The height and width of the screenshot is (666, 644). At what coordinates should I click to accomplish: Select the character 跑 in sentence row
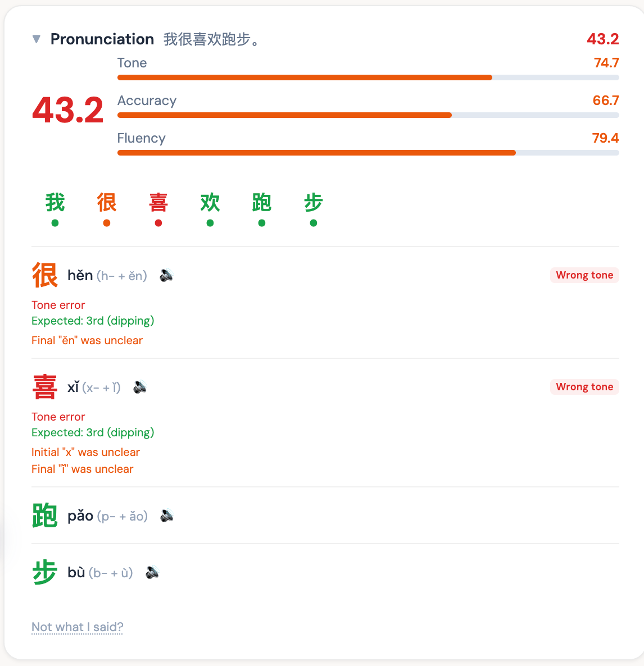pyautogui.click(x=262, y=203)
